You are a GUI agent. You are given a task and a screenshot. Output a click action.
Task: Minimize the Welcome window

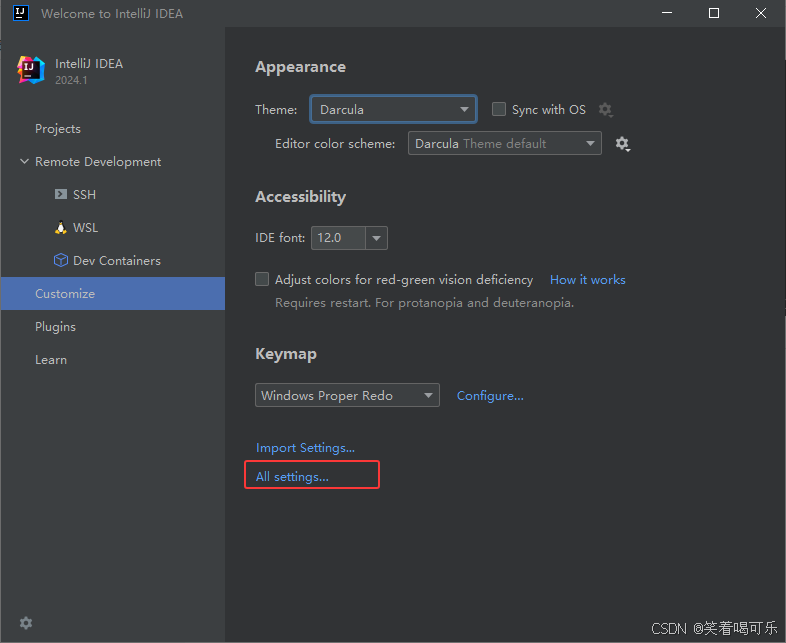point(667,13)
